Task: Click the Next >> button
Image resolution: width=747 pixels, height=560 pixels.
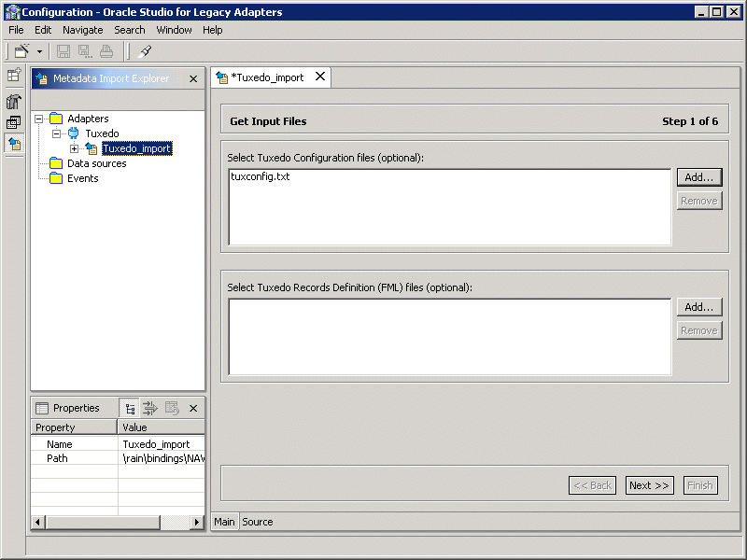Action: (649, 485)
